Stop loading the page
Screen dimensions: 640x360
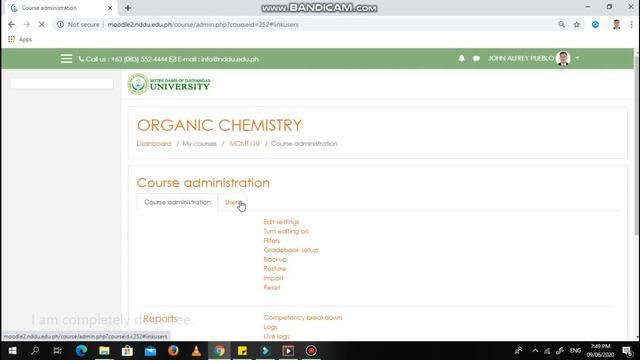[41, 24]
